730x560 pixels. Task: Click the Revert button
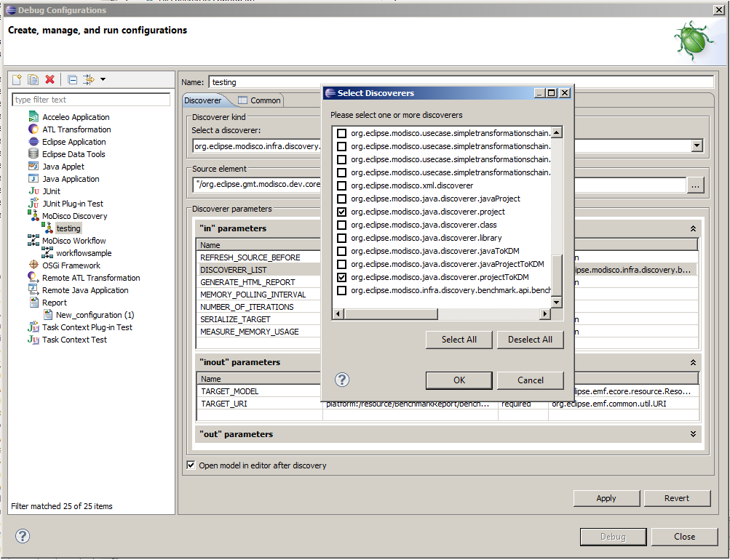(677, 498)
